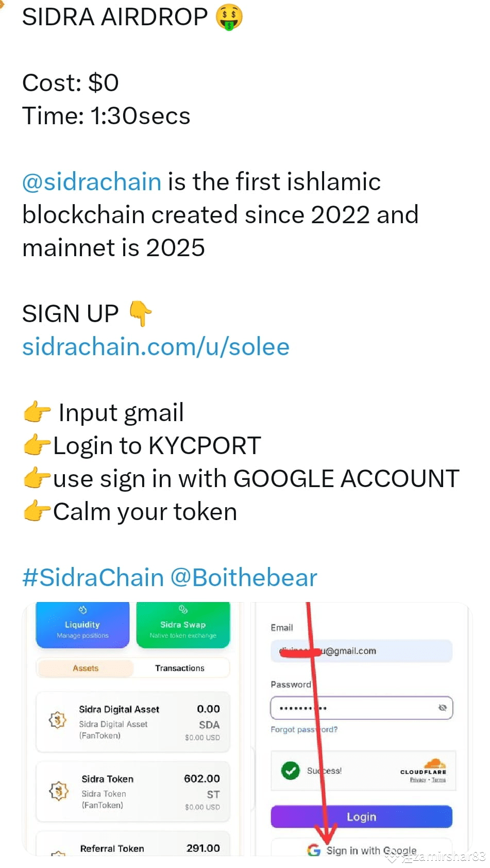
Task: Click inside the Email input field
Action: tap(361, 651)
